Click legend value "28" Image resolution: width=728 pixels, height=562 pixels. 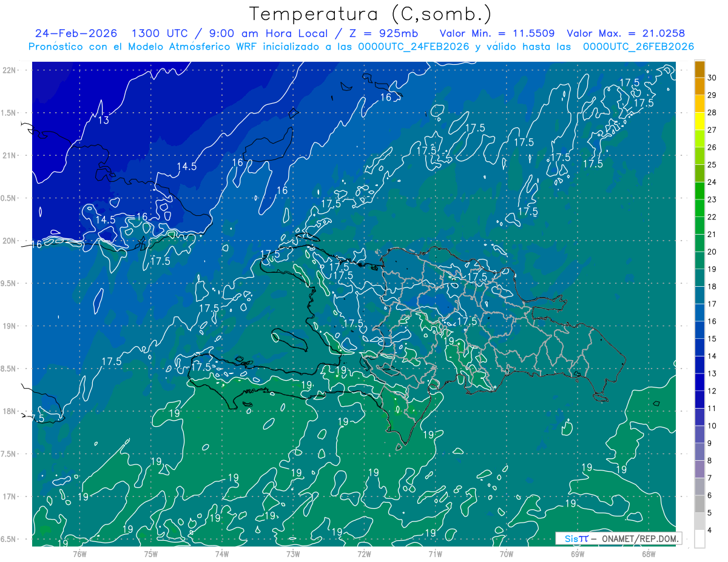tap(712, 113)
